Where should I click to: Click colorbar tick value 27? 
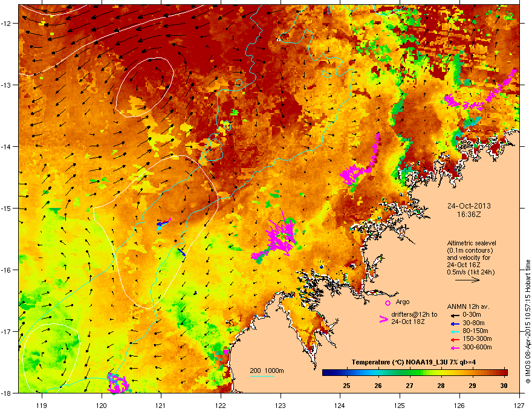click(409, 386)
